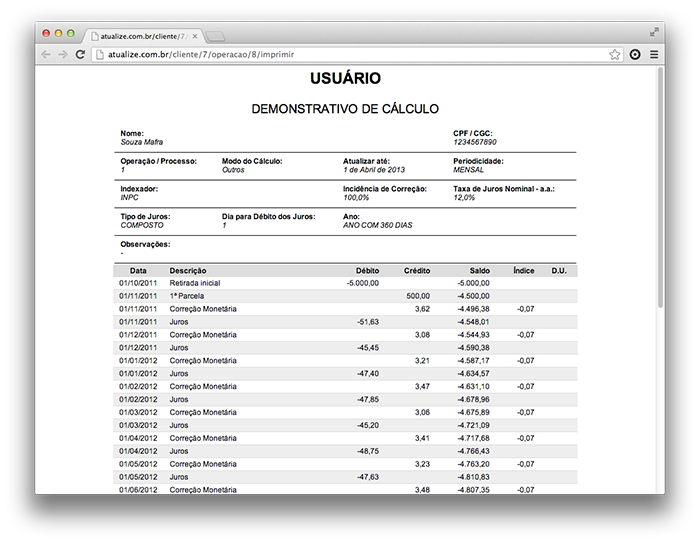Click the page icon in the address bar
Image resolution: width=700 pixels, height=543 pixels.
pos(100,54)
